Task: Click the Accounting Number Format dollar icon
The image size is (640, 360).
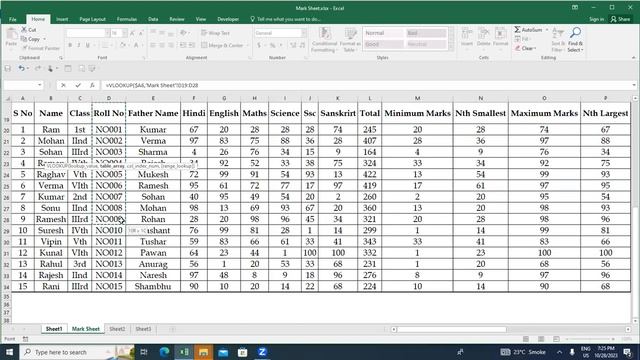Action: click(259, 45)
